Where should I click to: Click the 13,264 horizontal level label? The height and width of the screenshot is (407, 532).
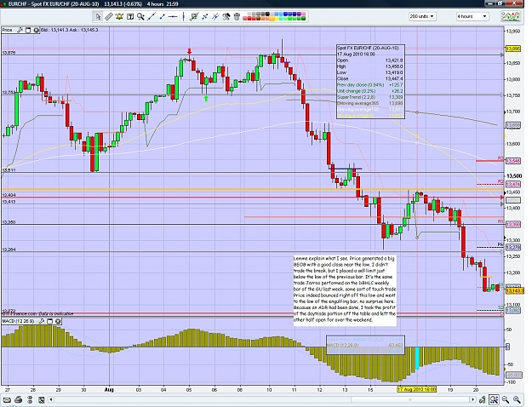click(9, 249)
